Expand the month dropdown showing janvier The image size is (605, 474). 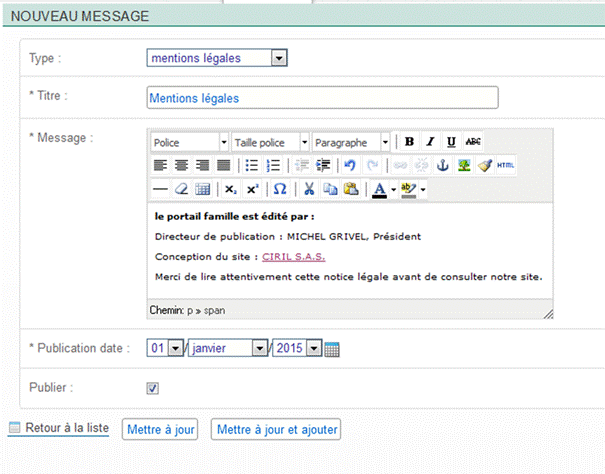point(229,348)
